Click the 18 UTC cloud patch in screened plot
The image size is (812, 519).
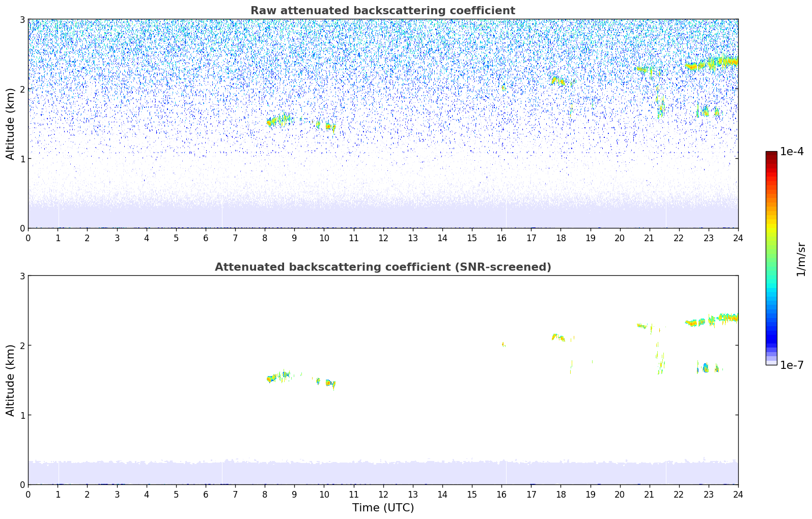point(558,337)
